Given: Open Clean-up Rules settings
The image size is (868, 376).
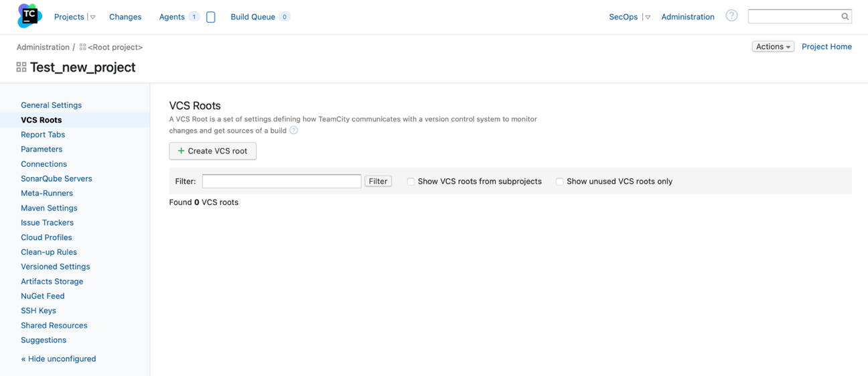Looking at the screenshot, I should coord(49,252).
